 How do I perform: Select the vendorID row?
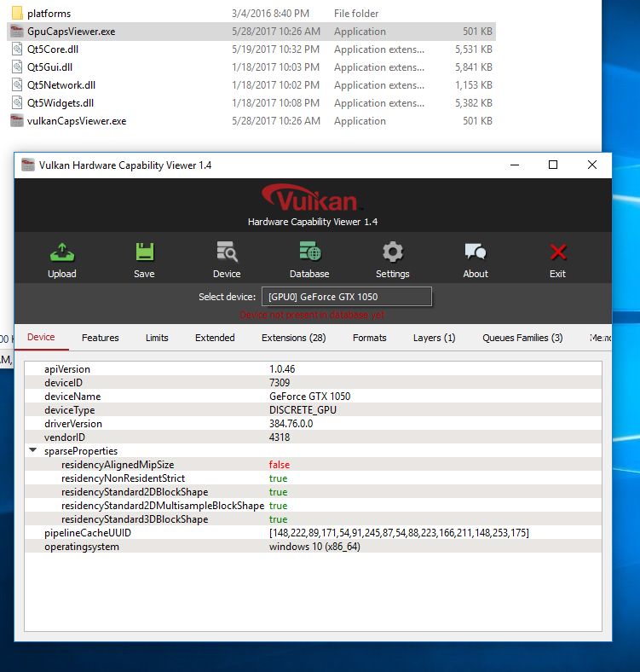313,437
